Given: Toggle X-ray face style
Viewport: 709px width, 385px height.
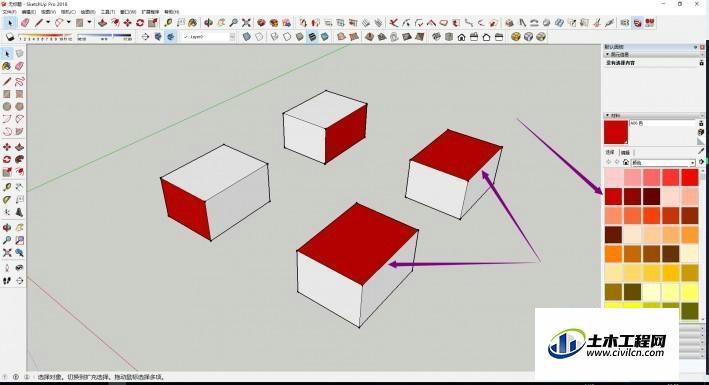Looking at the screenshot, I should coord(246,37).
